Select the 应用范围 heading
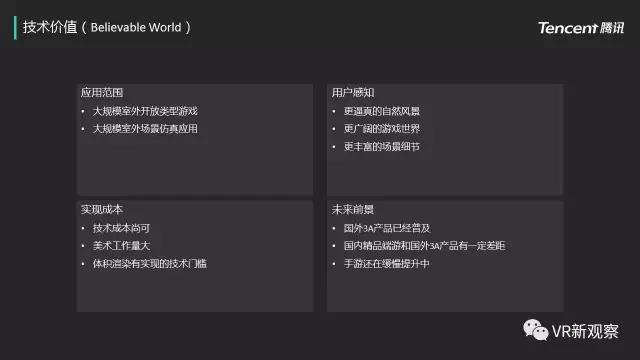Screen dimensions: 640x360 [102, 93]
